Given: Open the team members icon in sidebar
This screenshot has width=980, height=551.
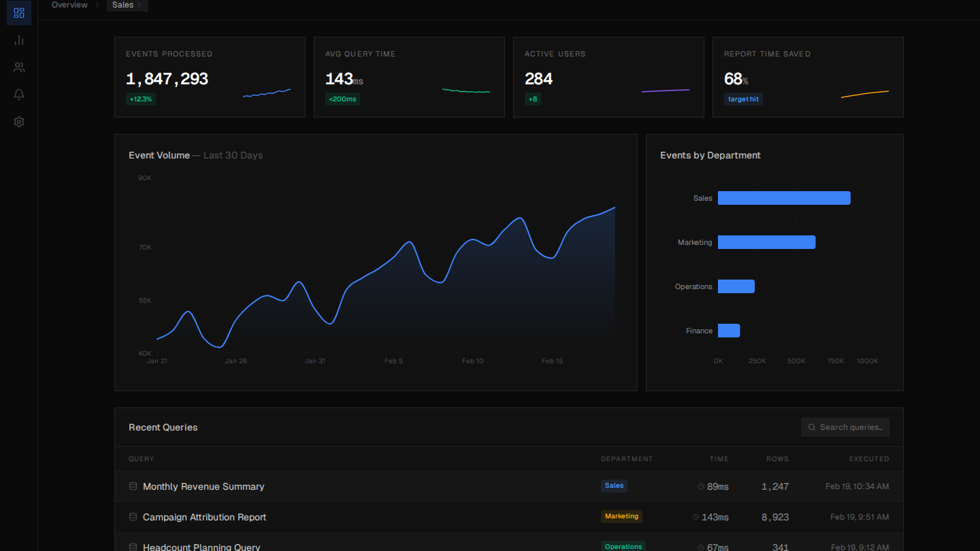Looking at the screenshot, I should pyautogui.click(x=18, y=67).
